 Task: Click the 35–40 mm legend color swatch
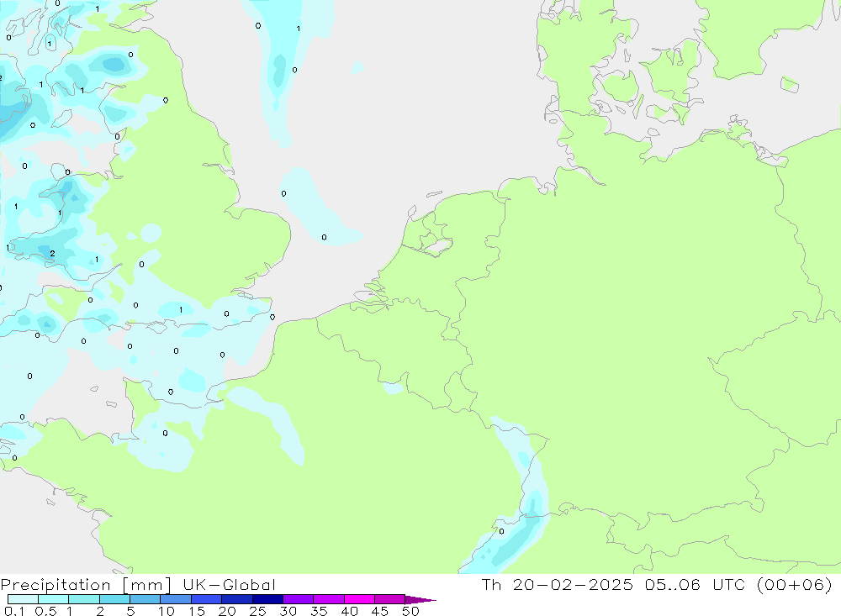coord(329,599)
